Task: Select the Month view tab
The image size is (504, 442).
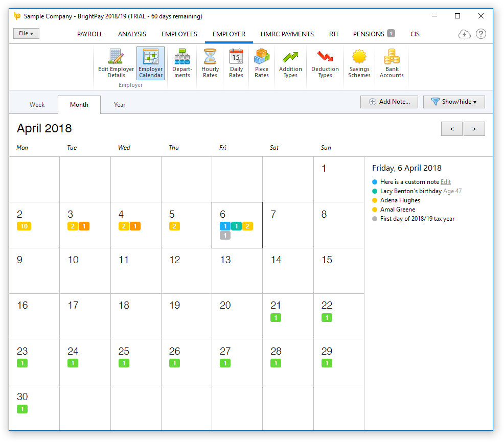Action: point(79,105)
